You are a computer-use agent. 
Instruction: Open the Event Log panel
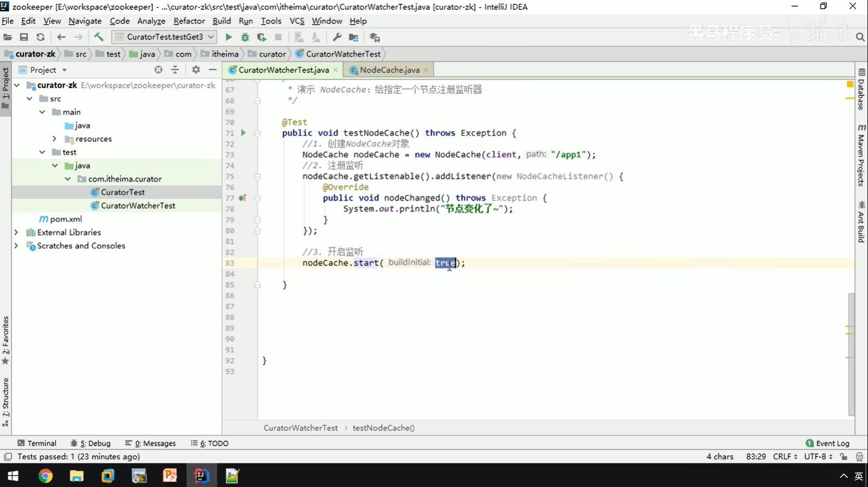click(x=828, y=443)
